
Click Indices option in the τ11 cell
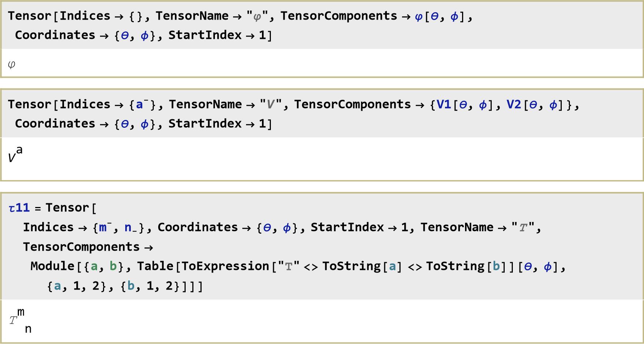point(49,227)
